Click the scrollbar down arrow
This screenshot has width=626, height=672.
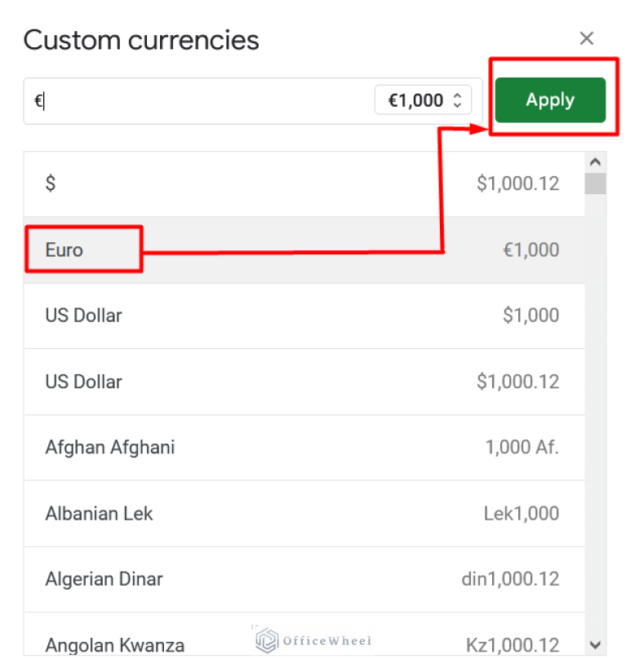(595, 644)
